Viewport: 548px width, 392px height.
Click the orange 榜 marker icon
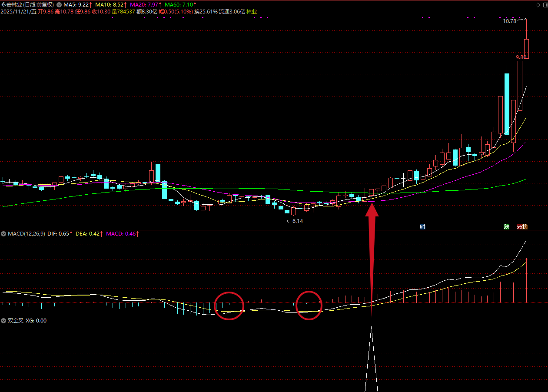coord(525,226)
